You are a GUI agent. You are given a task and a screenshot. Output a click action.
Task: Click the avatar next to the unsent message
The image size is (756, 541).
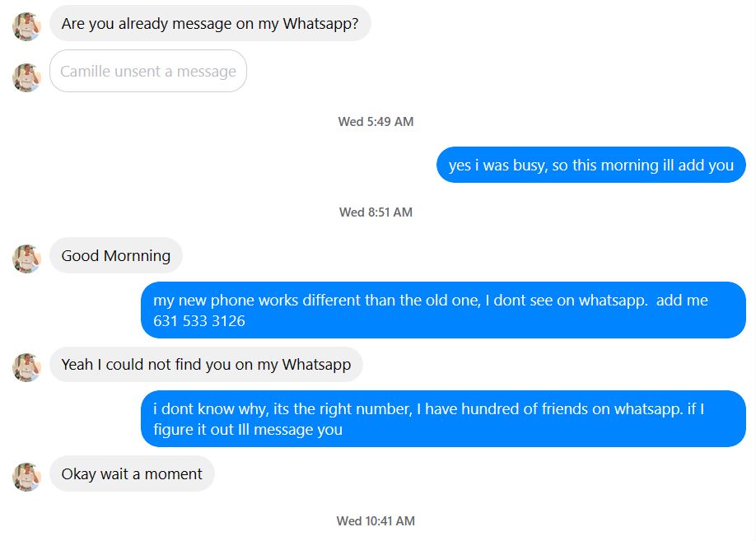click(x=27, y=77)
